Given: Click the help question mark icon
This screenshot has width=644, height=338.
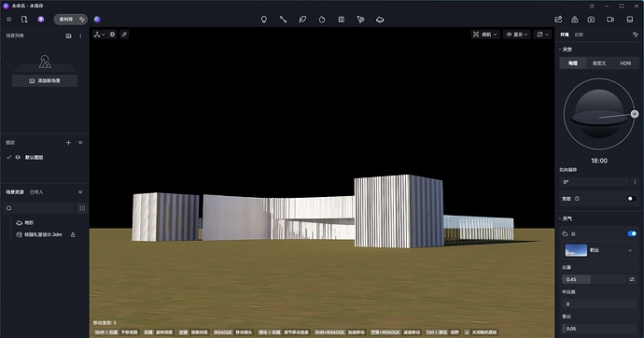Looking at the screenshot, I should point(592,7).
